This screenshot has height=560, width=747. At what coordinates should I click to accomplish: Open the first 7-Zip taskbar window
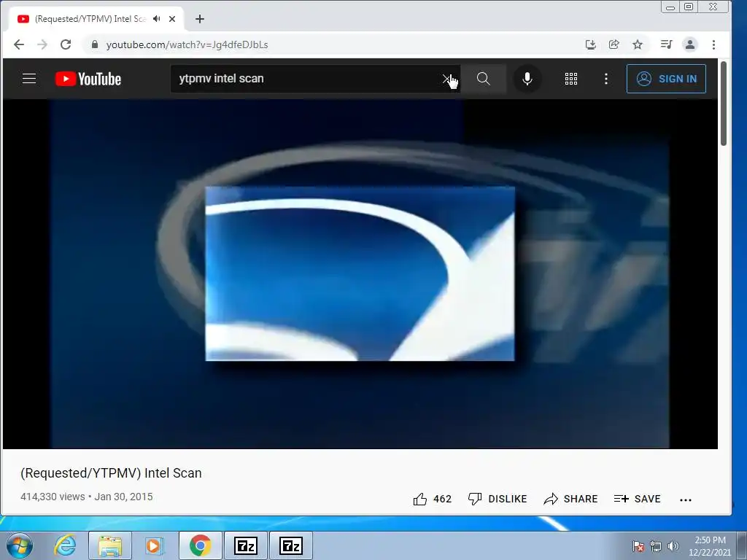coord(246,545)
